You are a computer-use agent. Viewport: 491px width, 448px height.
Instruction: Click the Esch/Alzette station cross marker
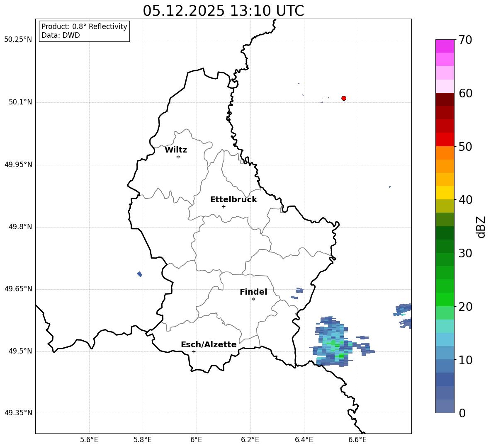pos(194,351)
